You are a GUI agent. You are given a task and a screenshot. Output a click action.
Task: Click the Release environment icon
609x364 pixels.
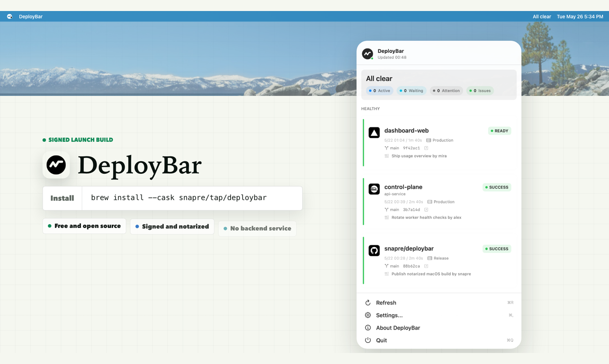430,258
